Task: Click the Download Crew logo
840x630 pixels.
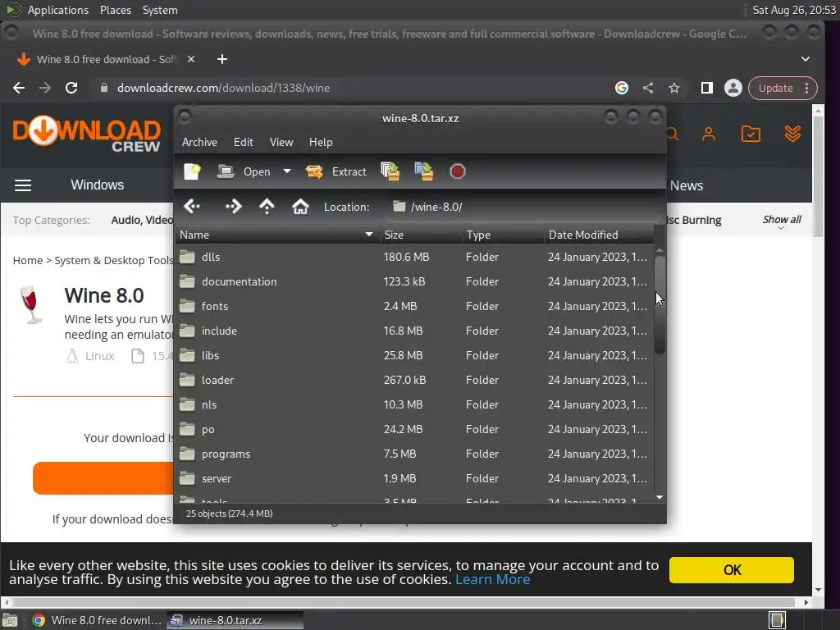Action: (x=86, y=134)
